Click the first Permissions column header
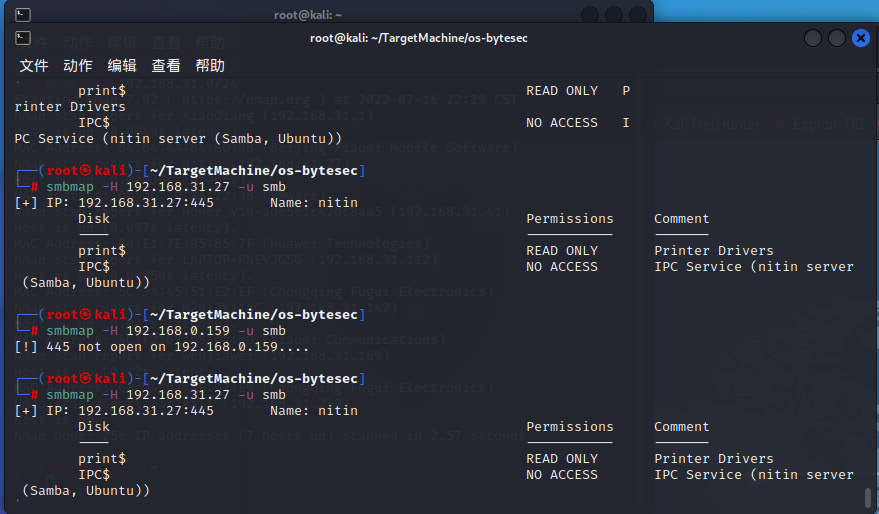Viewport: 879px width, 514px height. (570, 219)
